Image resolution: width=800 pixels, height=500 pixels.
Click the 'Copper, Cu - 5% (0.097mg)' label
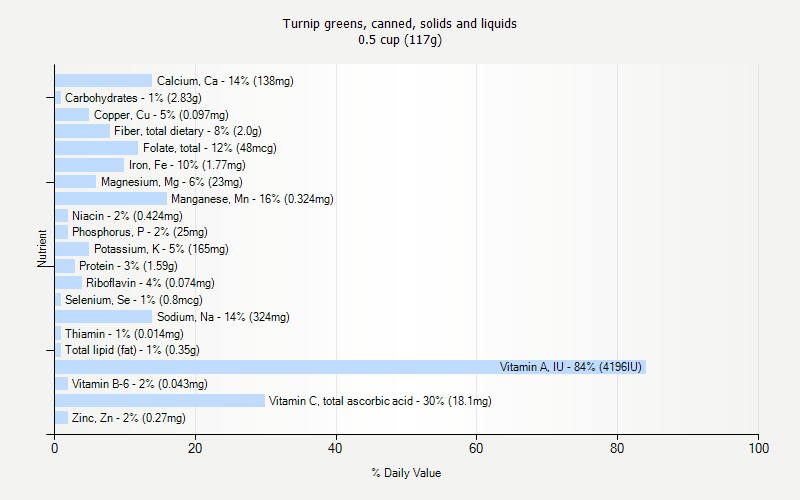161,115
